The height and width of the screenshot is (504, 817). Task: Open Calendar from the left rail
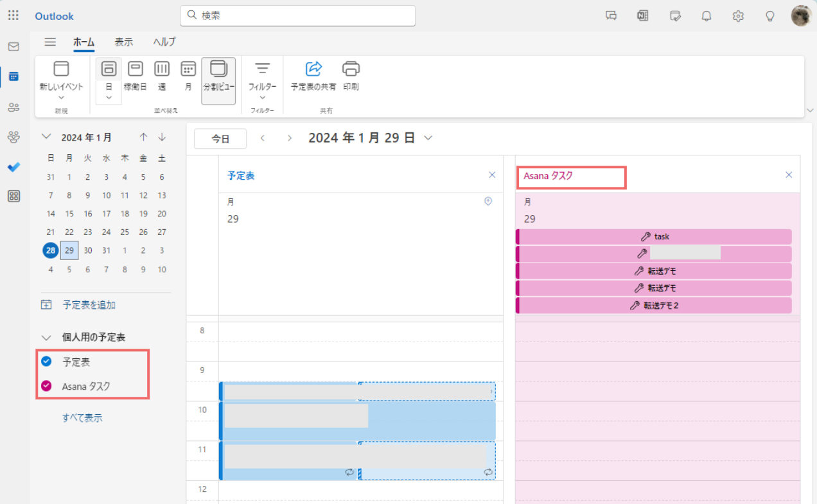(13, 76)
